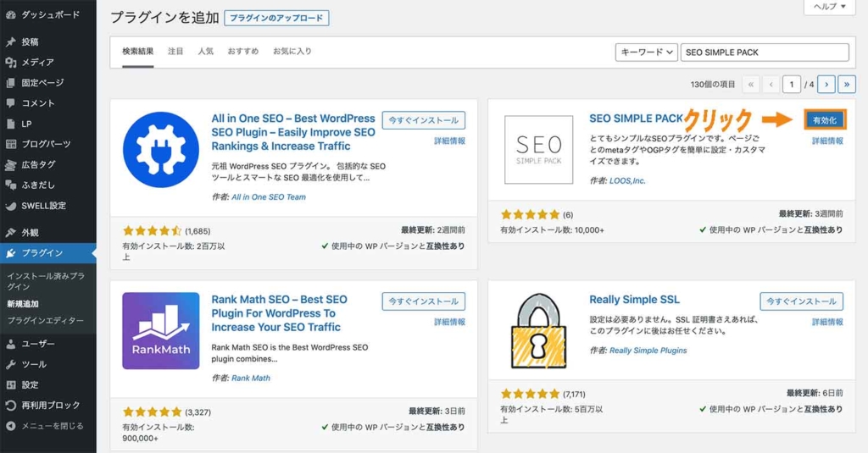Open プラグインエディター submenu item
This screenshot has width=868, height=453.
click(46, 321)
